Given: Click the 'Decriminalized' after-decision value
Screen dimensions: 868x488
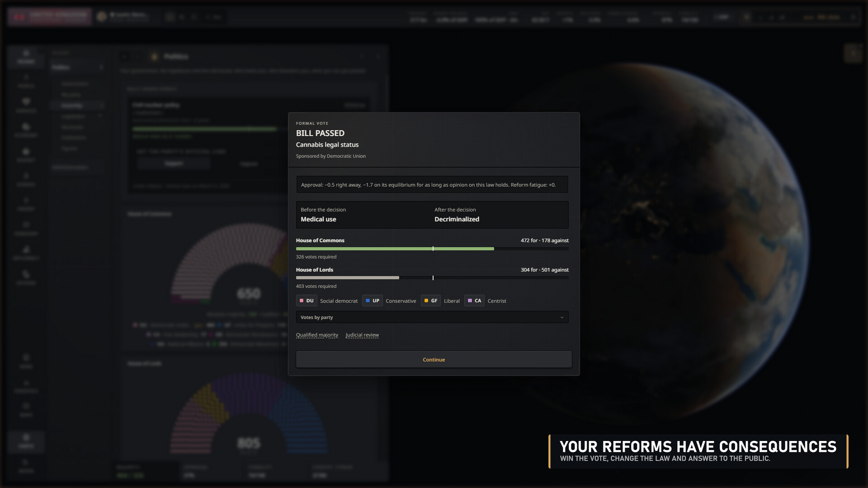Looking at the screenshot, I should click(x=457, y=219).
